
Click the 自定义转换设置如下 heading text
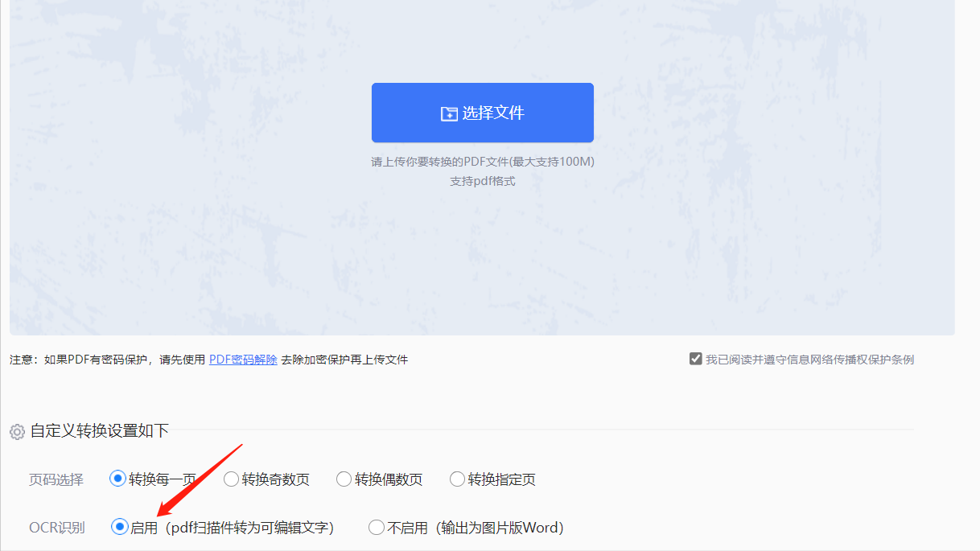pos(100,431)
